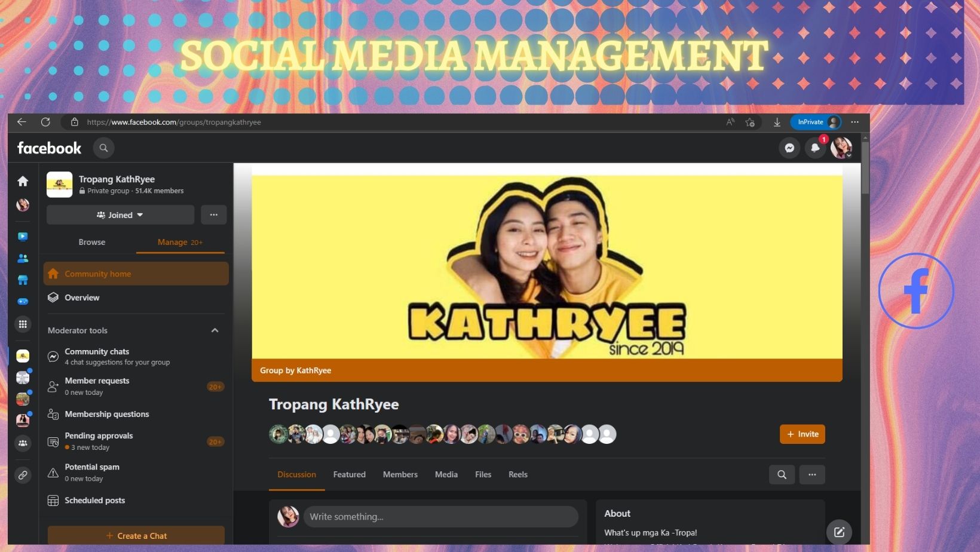Open the Marketplace storefront icon

(23, 280)
